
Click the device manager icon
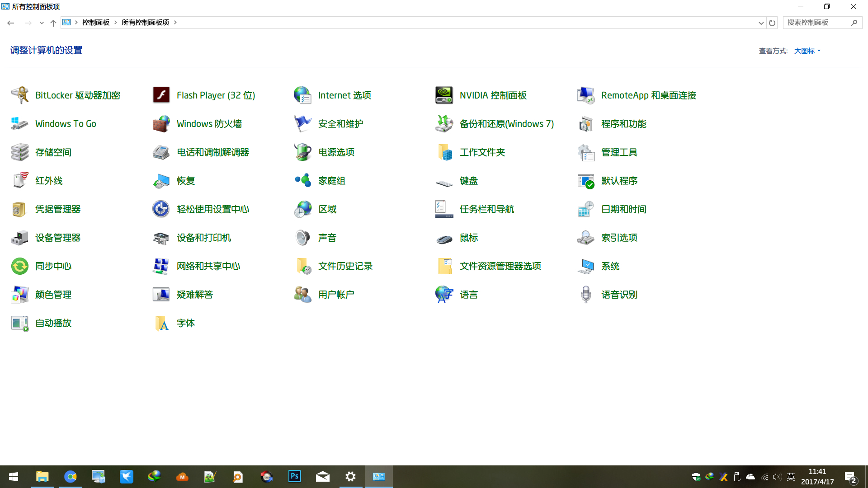click(20, 238)
